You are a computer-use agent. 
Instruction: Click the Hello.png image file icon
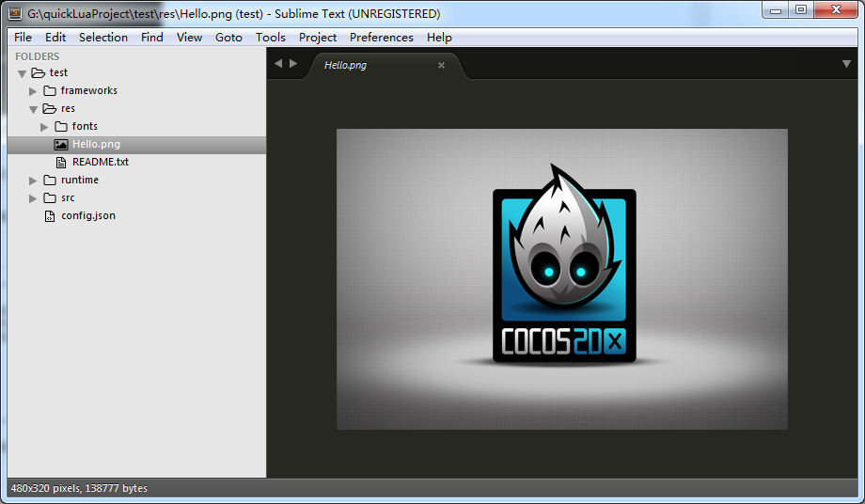pos(61,145)
